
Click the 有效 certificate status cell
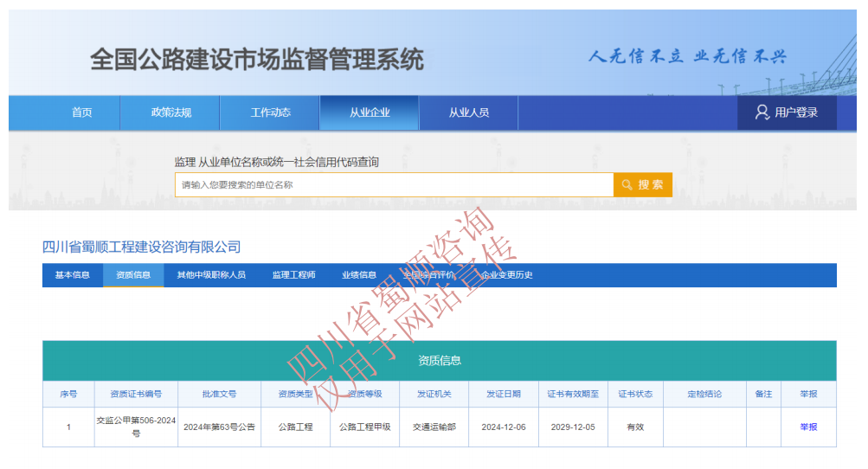(x=635, y=427)
